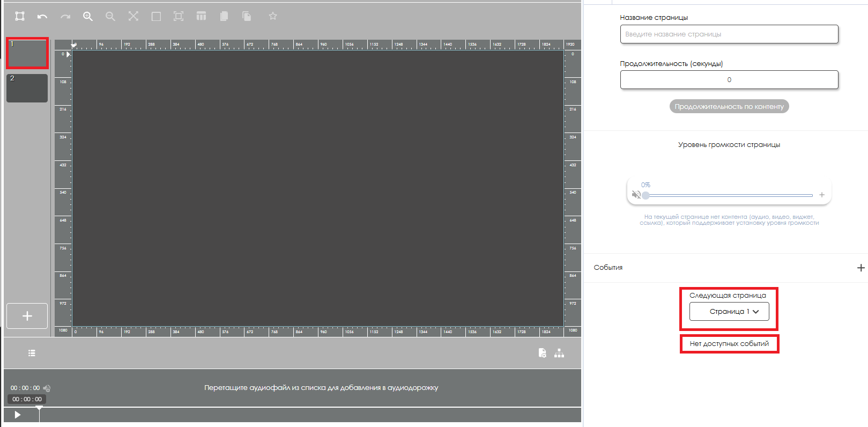Open the file settings icon
Viewport: 868px width, 427px height.
click(x=543, y=353)
